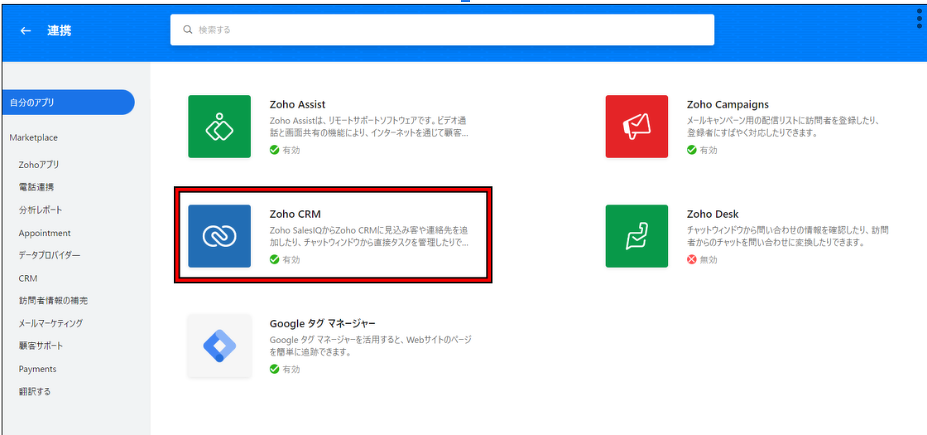This screenshot has width=927, height=435.
Task: Choose 翻訳する category in sidebar
Action: click(x=35, y=391)
